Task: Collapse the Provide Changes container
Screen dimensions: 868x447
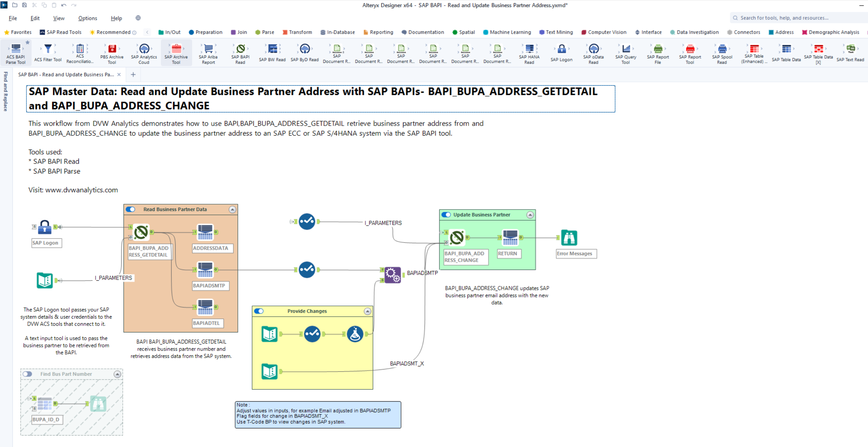Action: (367, 311)
